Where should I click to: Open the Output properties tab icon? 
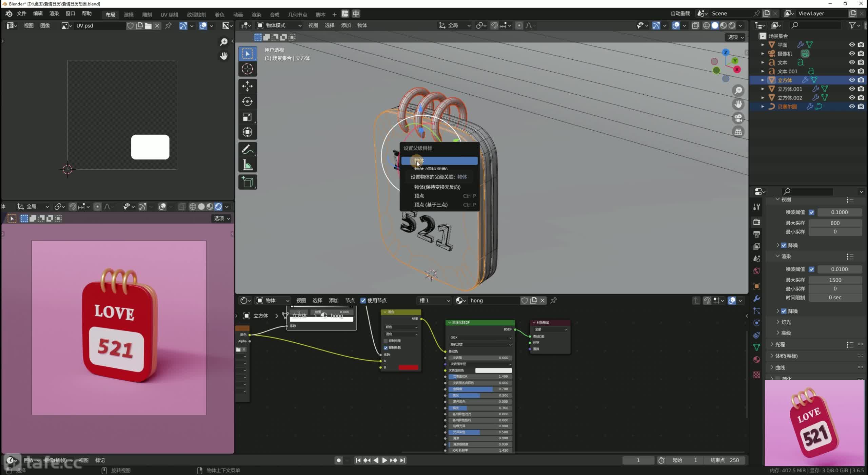[756, 234]
